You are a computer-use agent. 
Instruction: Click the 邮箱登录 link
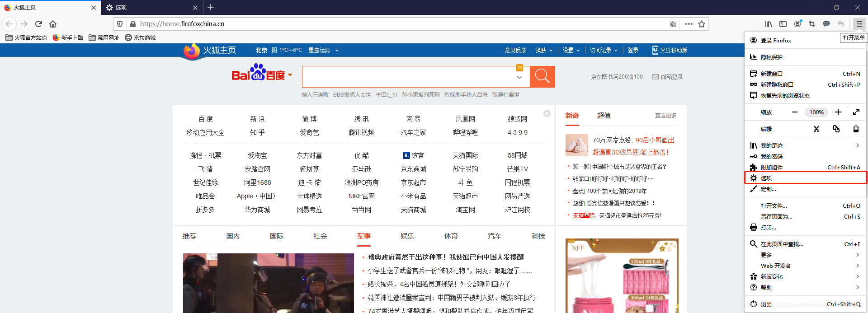[667, 77]
